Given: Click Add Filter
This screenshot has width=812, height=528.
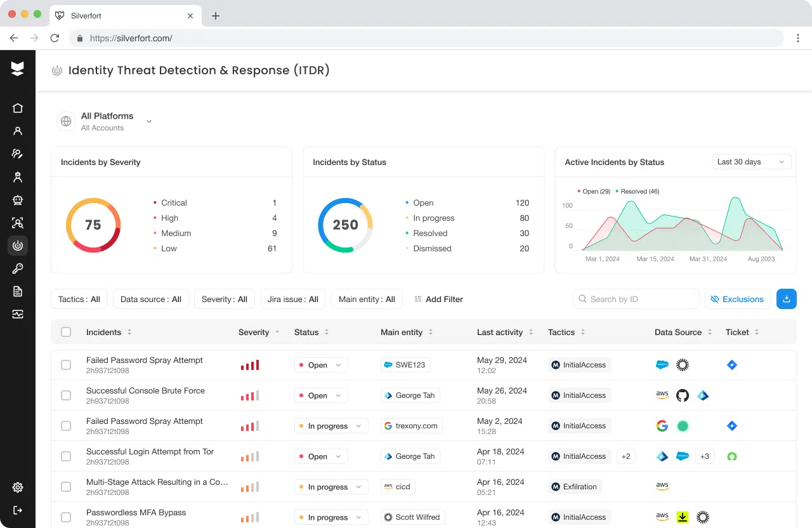Looking at the screenshot, I should coord(438,299).
